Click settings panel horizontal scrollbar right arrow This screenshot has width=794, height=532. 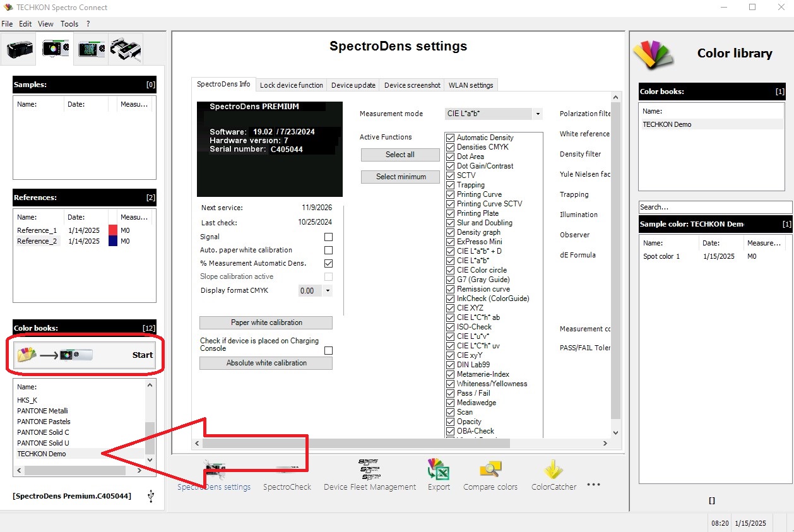point(606,444)
